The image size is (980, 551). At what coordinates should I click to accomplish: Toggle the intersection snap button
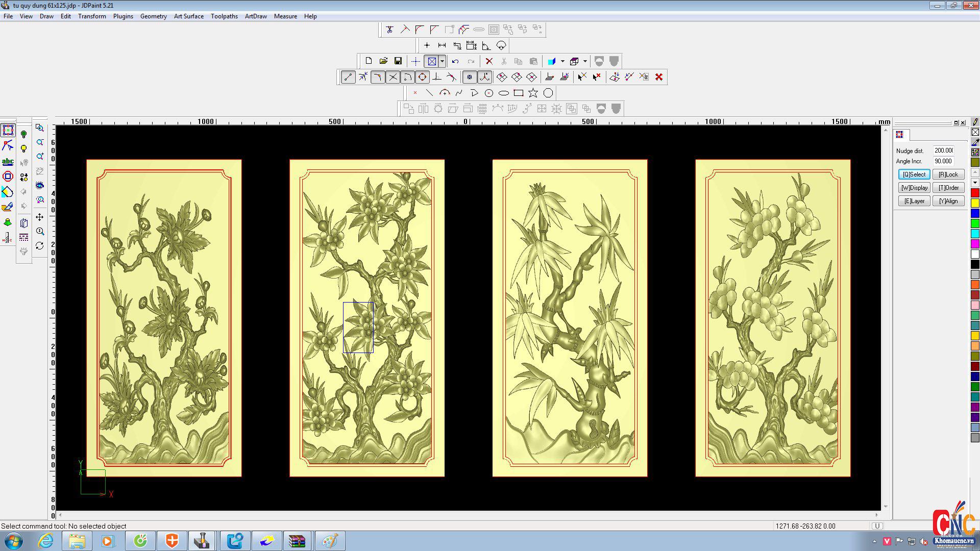coord(393,77)
